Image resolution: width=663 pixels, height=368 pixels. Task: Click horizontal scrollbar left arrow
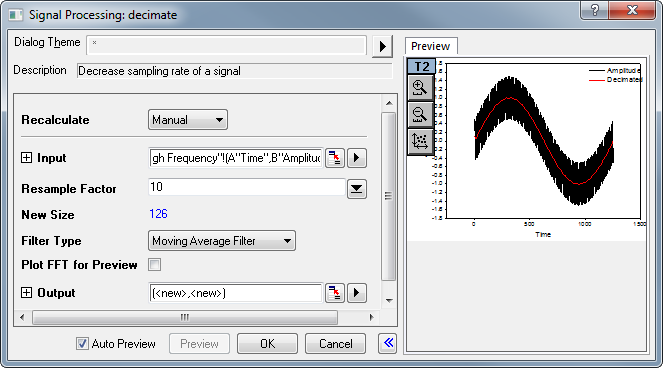coord(22,317)
